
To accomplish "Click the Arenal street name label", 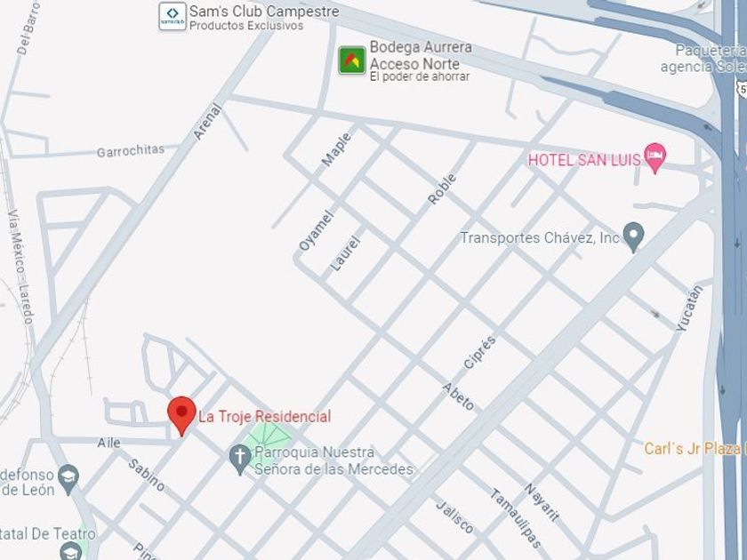I will (x=207, y=122).
